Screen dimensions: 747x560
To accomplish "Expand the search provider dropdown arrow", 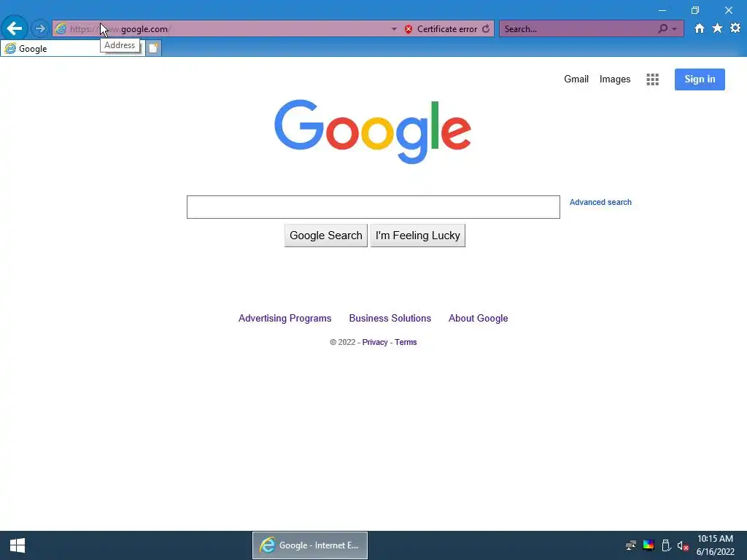I will 674,29.
